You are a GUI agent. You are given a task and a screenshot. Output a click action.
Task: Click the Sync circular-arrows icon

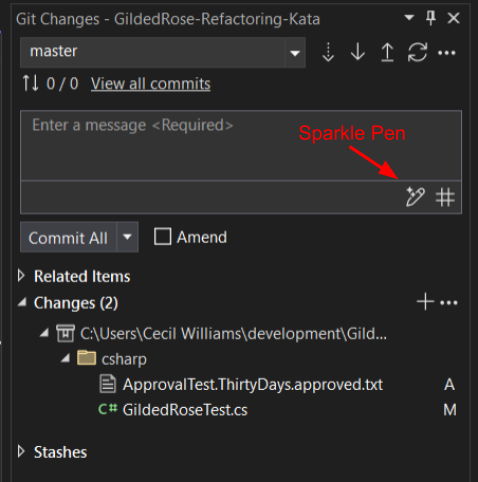coord(417,52)
